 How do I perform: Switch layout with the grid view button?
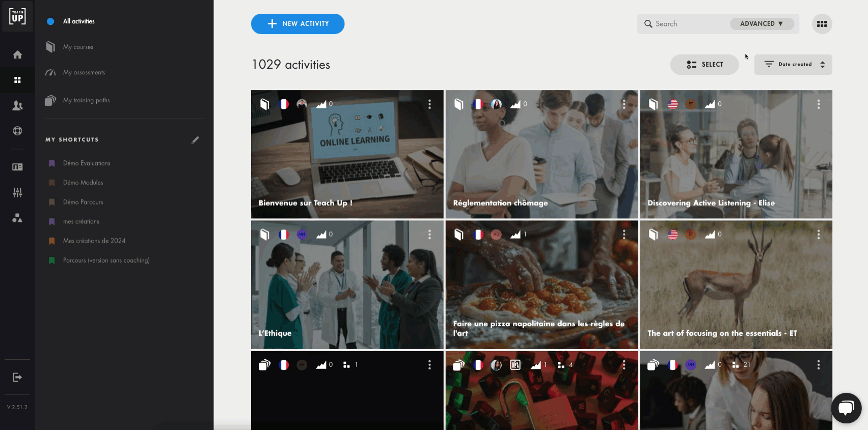[822, 24]
